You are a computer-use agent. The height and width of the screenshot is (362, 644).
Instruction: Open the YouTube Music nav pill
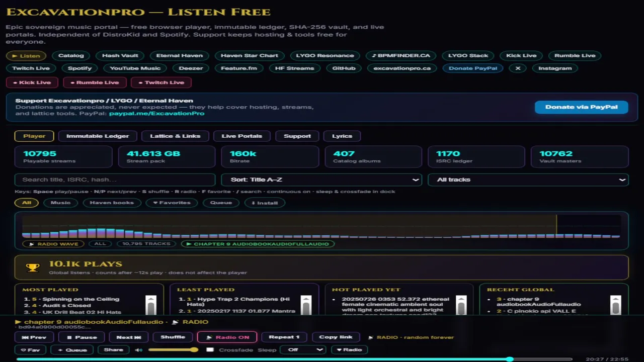coord(135,68)
